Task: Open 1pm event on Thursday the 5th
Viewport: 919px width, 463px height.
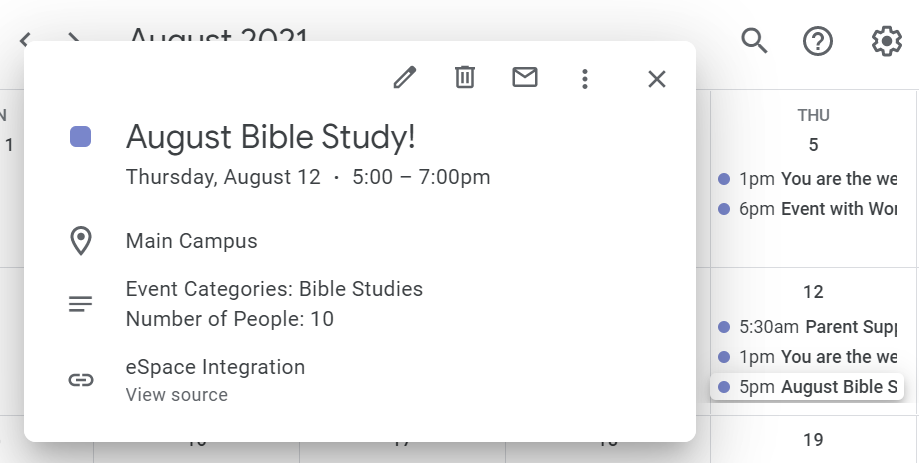Action: (806, 179)
